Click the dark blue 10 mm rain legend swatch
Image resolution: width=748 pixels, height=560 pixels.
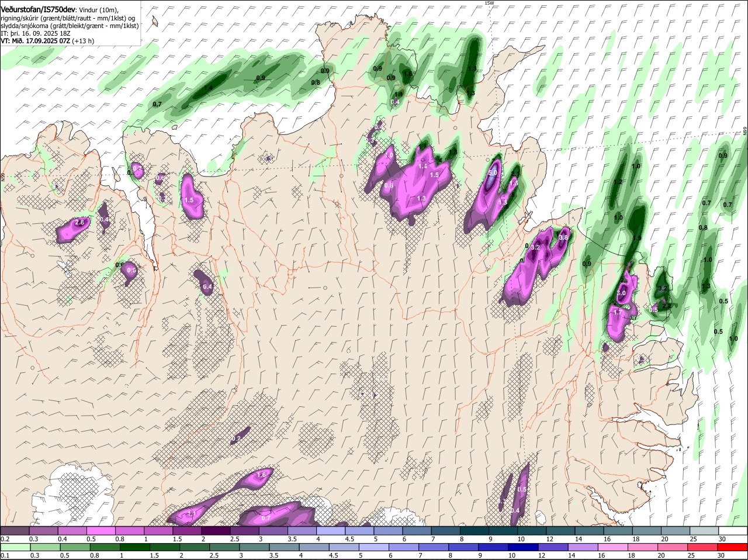click(x=522, y=547)
